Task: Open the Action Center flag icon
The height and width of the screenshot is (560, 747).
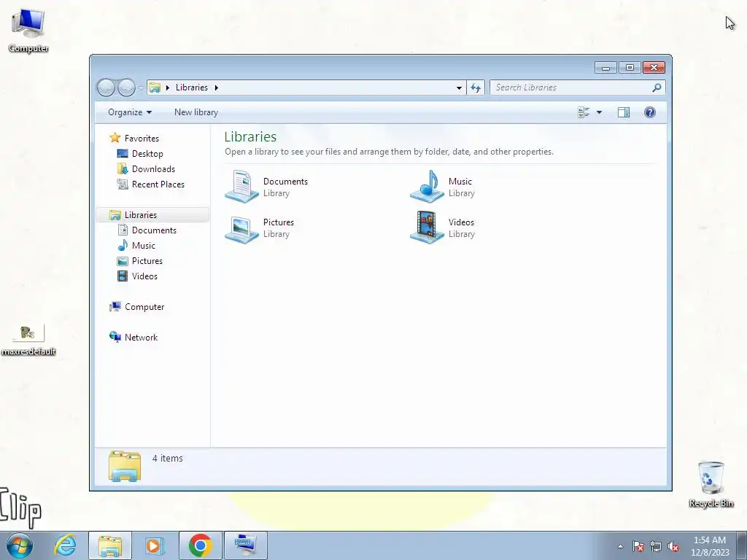Action: (638, 547)
